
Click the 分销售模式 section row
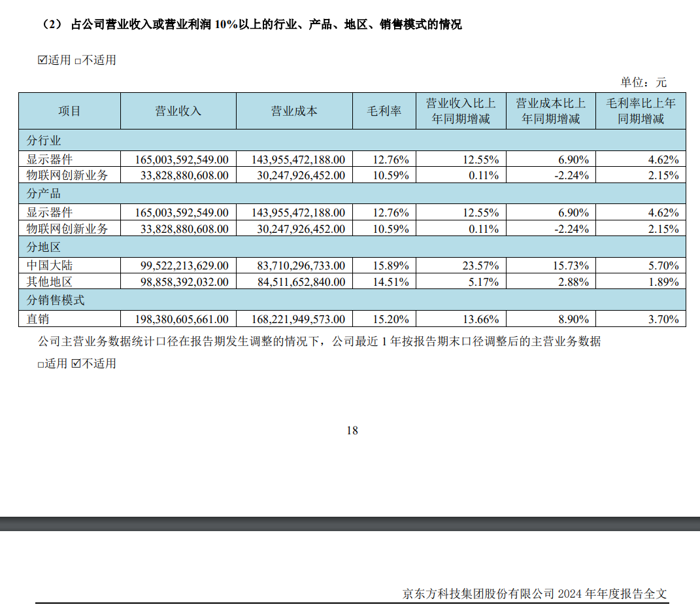[x=352, y=300]
